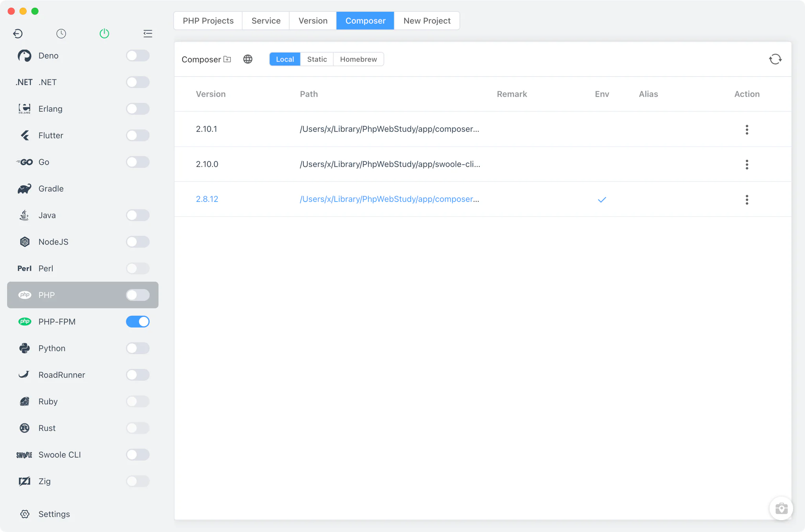Click the Rust gear icon

pos(24,428)
